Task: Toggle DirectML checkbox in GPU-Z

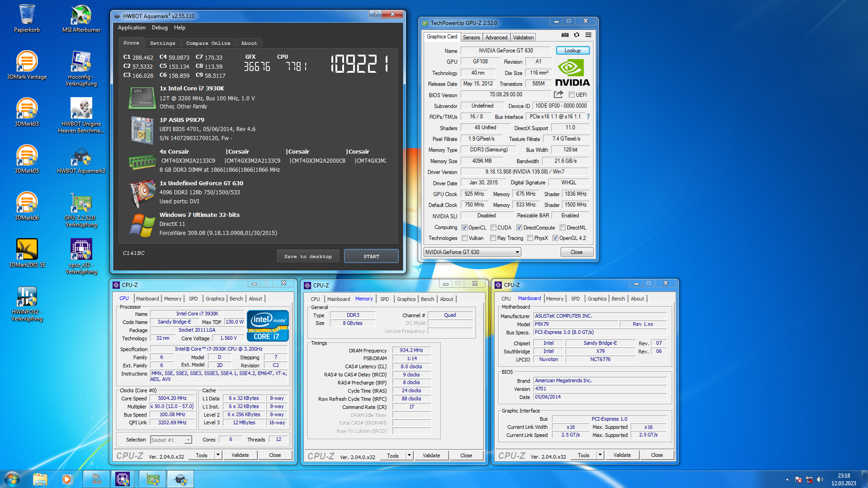Action: click(562, 228)
